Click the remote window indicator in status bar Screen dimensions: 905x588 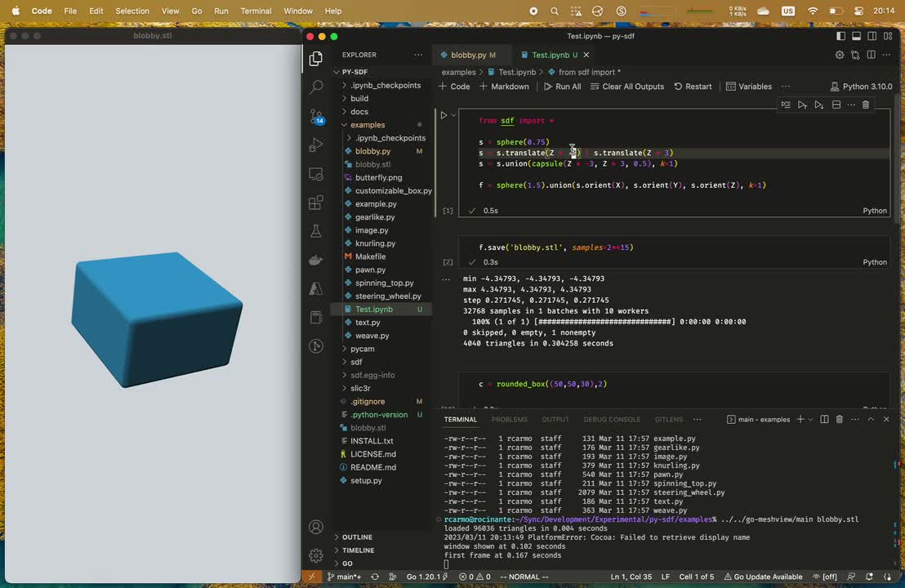tap(312, 577)
